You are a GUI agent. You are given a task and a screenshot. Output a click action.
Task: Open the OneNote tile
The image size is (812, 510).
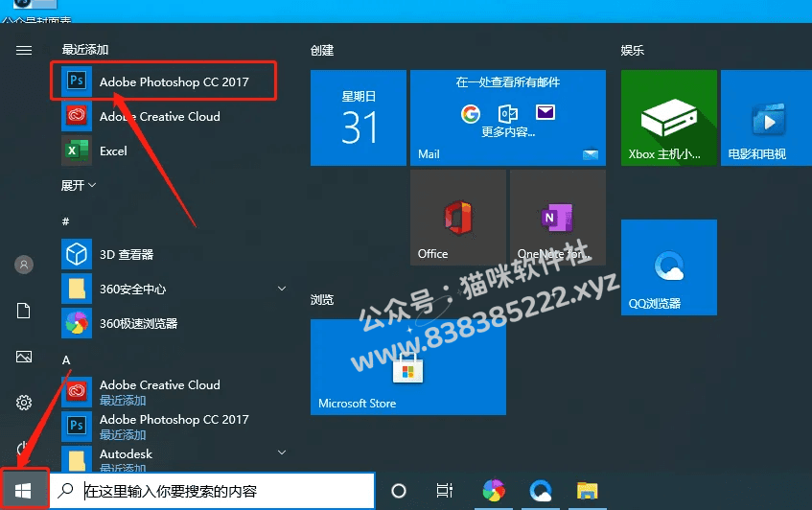(558, 218)
